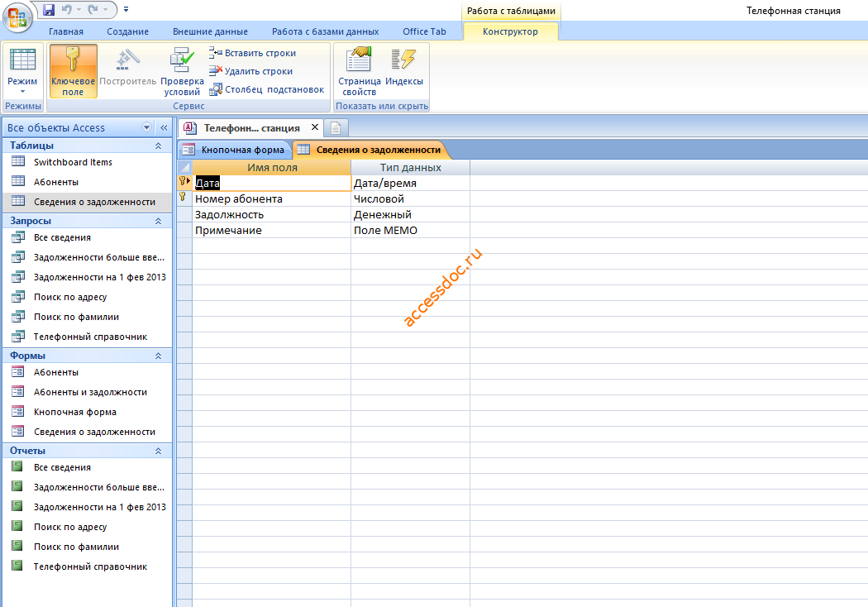This screenshot has height=607, width=868.
Task: Open the Режим view mode button
Action: point(22,71)
